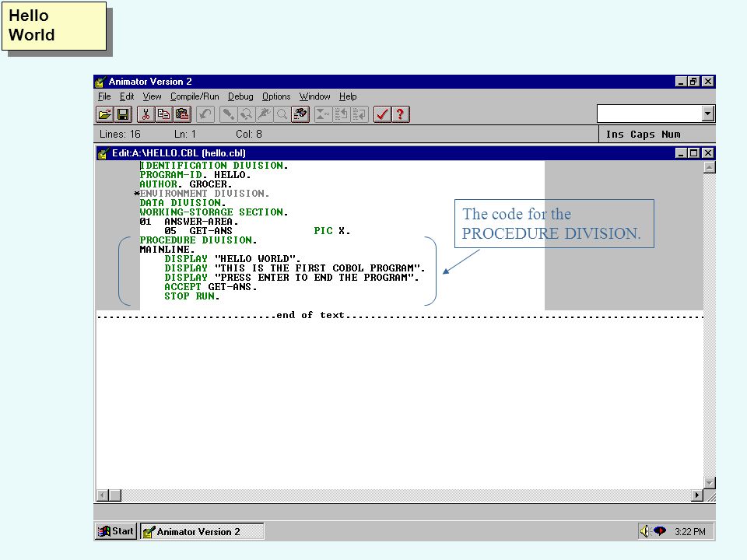Click the list with down-left arrow icon
This screenshot has width=747, height=560.
(x=359, y=114)
